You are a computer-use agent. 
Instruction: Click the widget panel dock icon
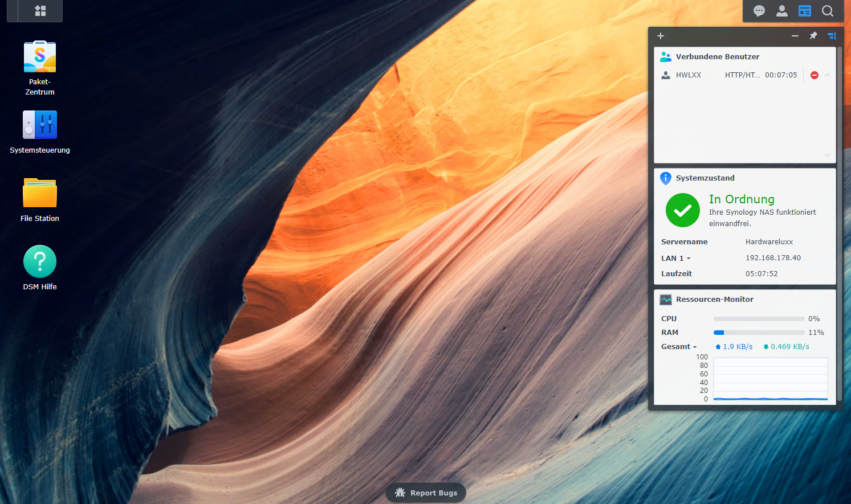(832, 36)
